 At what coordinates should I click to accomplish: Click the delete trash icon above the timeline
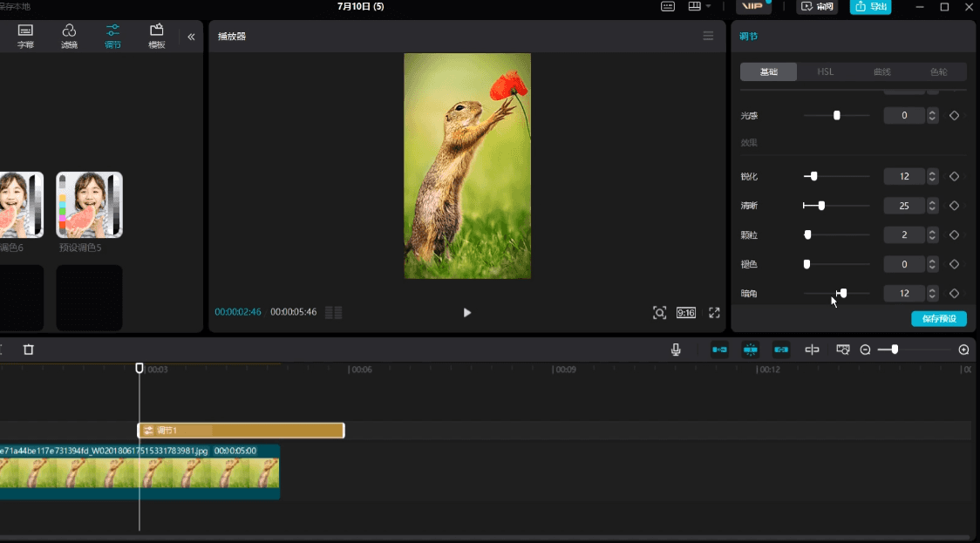click(29, 350)
